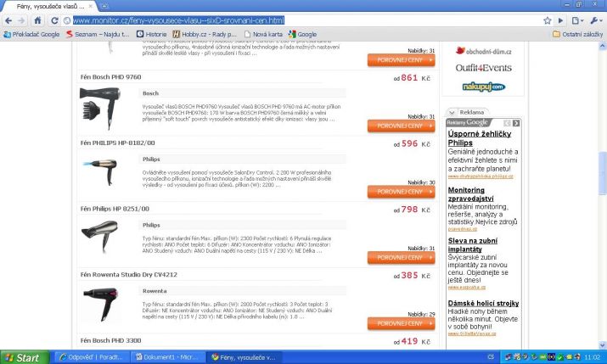Viewport: 607px width, 364px height.
Task: Reload the page with the refresh icon
Action: (x=54, y=20)
